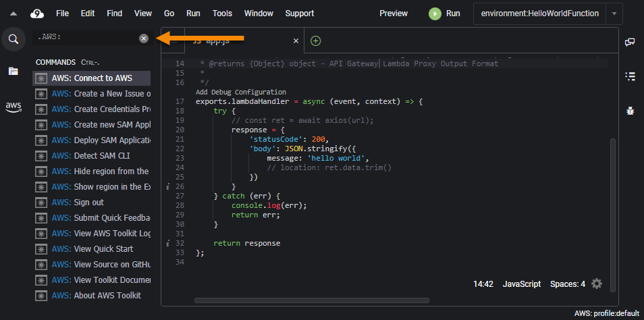Clear the .AWS: search box
This screenshot has height=320, width=644.
143,38
